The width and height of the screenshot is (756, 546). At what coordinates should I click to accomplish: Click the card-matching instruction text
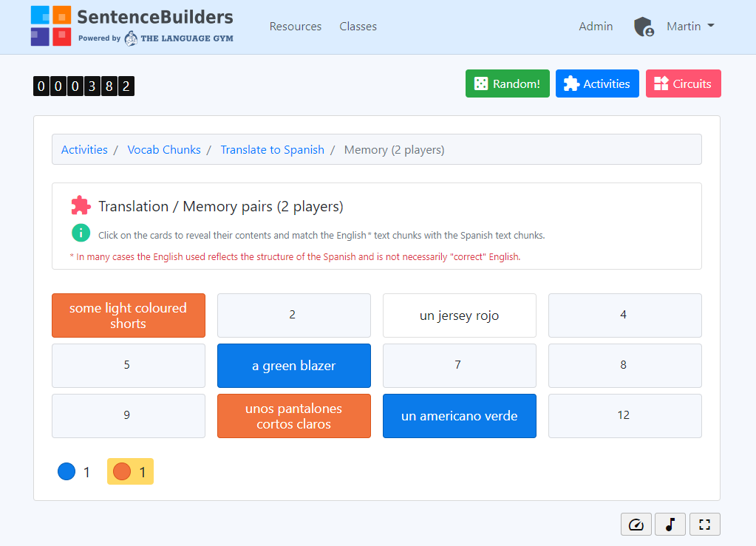(321, 235)
